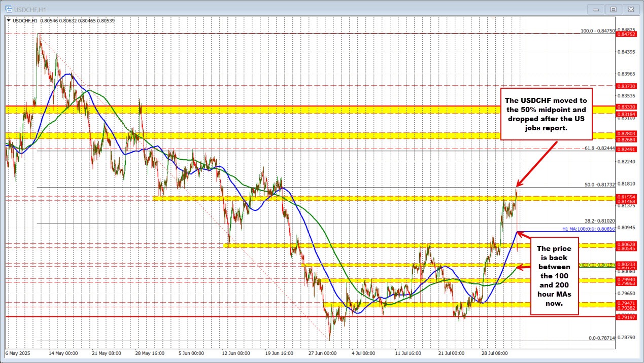Click the 0.84395 price scale value

coord(627,52)
